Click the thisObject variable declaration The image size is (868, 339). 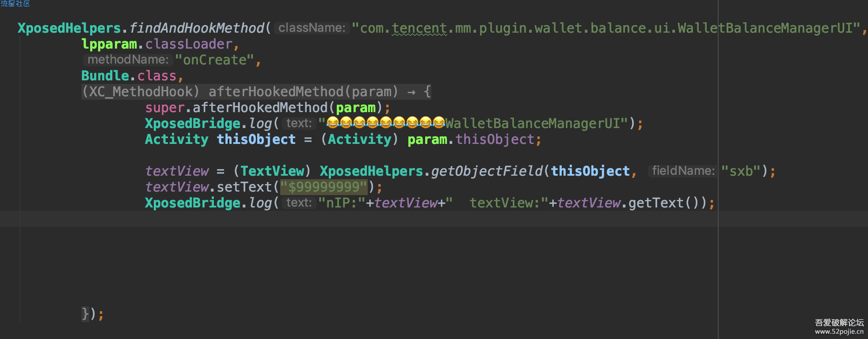tap(256, 139)
